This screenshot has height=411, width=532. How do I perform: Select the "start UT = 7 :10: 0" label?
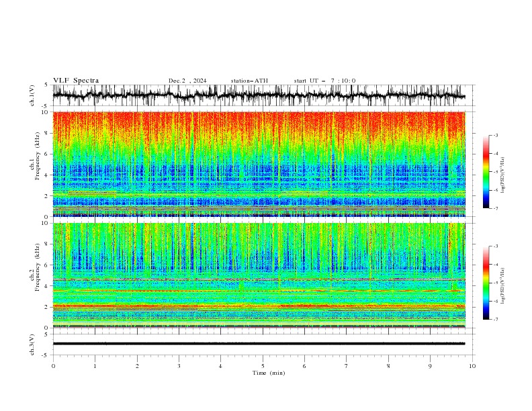324,81
